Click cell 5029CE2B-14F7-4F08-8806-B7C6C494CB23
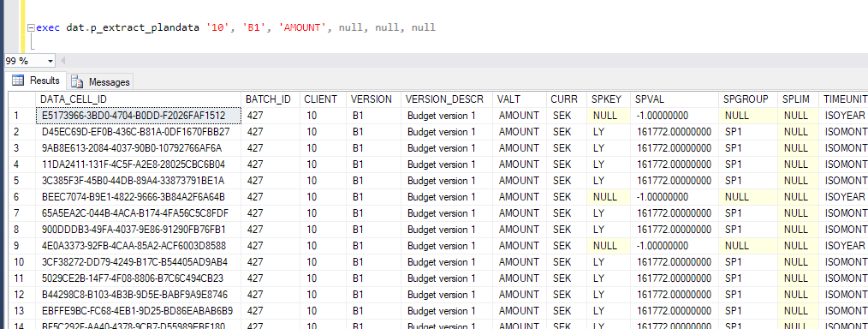Viewport: 868px width, 329px height. pyautogui.click(x=139, y=278)
